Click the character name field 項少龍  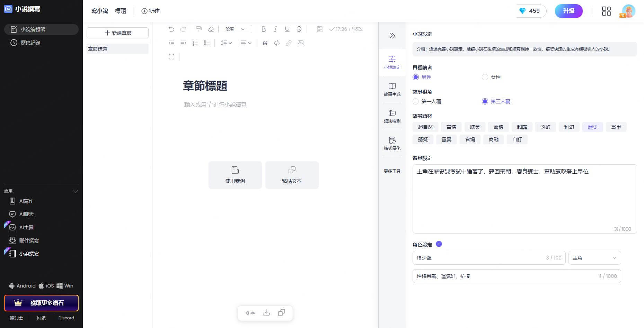pyautogui.click(x=489, y=258)
